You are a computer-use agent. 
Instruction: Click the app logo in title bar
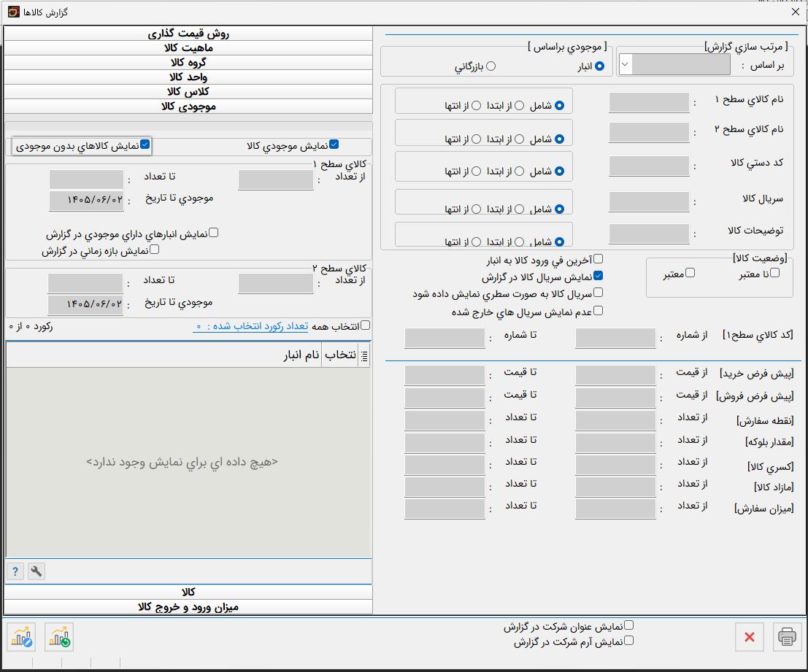(13, 12)
